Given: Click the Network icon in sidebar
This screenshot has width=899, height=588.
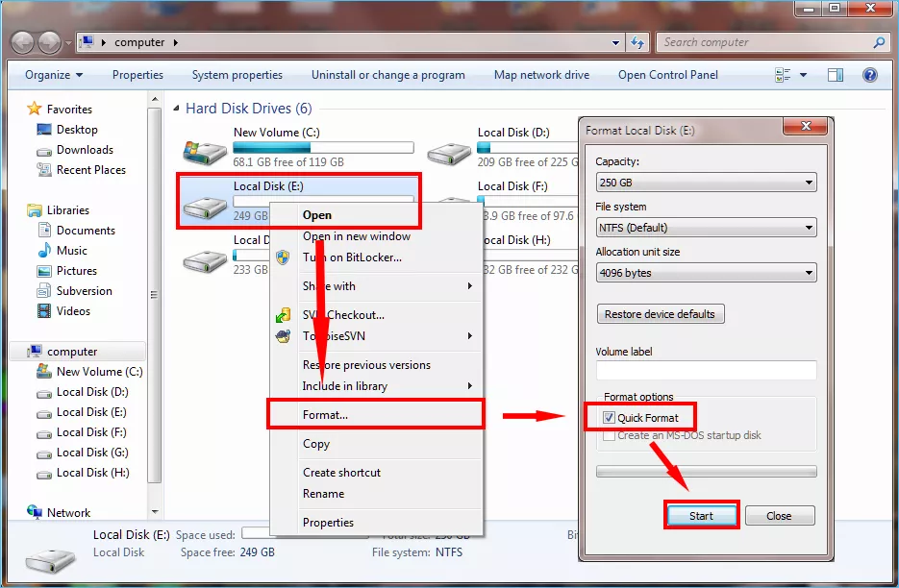Looking at the screenshot, I should pyautogui.click(x=35, y=512).
